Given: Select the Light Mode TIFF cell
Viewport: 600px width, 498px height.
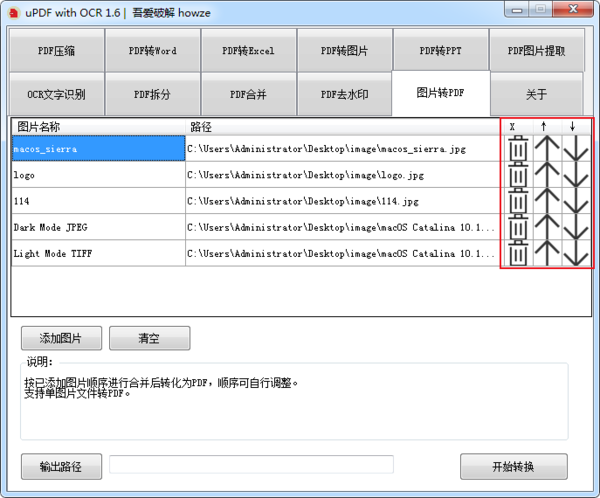Looking at the screenshot, I should 99,253.
